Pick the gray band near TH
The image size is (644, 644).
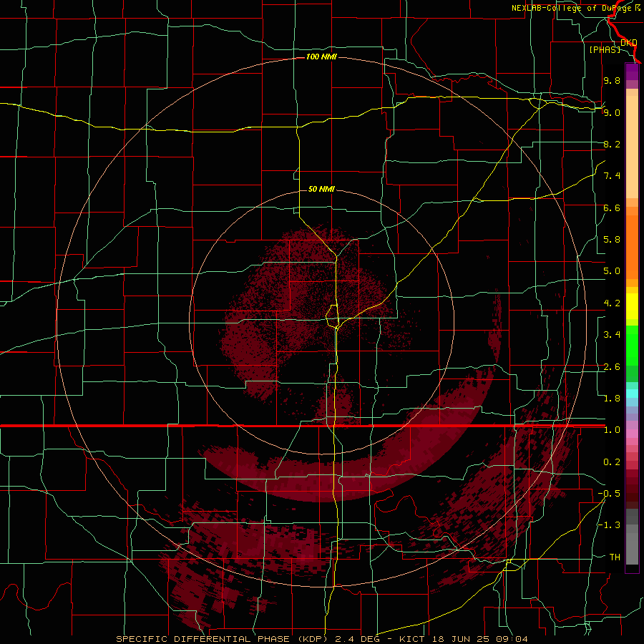632,550
